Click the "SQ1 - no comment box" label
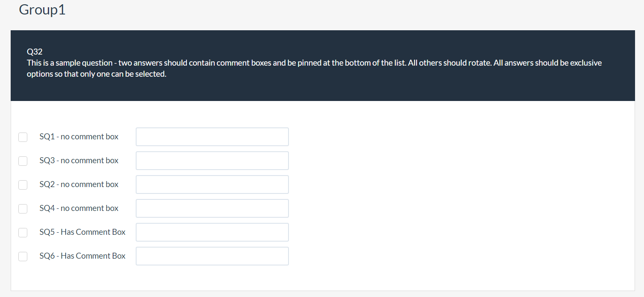This screenshot has height=297, width=644. 79,137
